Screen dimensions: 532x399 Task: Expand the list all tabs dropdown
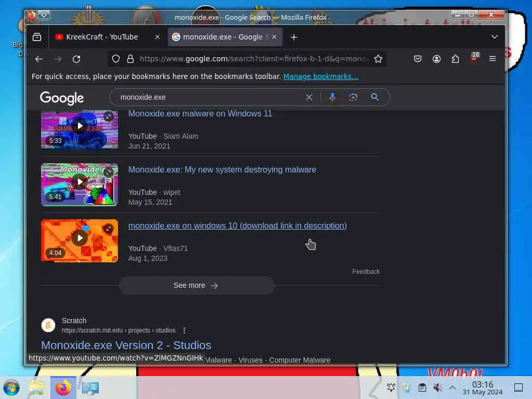click(495, 37)
